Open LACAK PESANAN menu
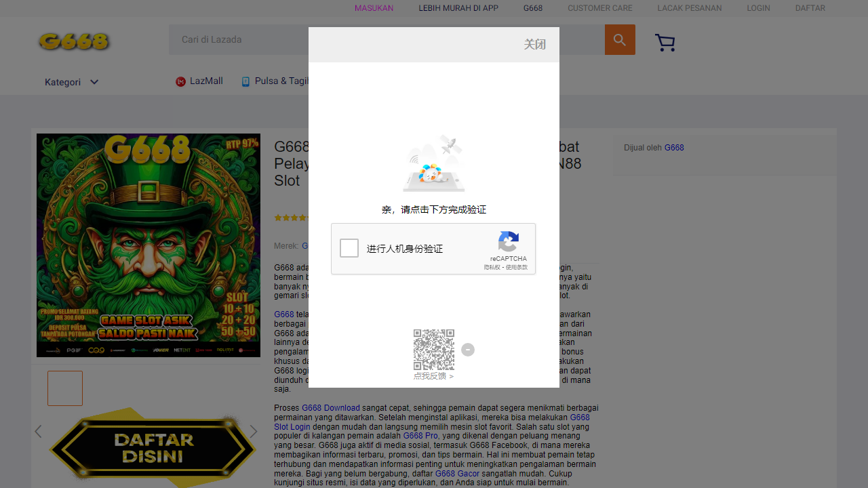868x488 pixels. point(690,8)
